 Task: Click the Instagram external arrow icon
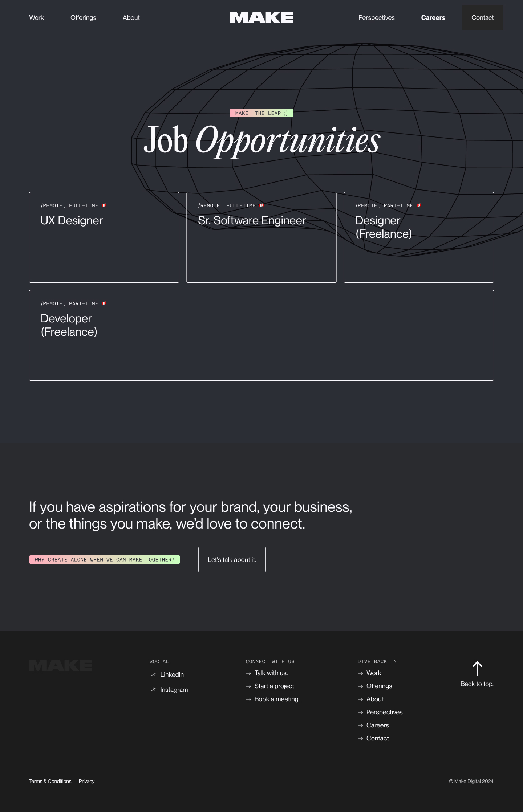coord(153,690)
